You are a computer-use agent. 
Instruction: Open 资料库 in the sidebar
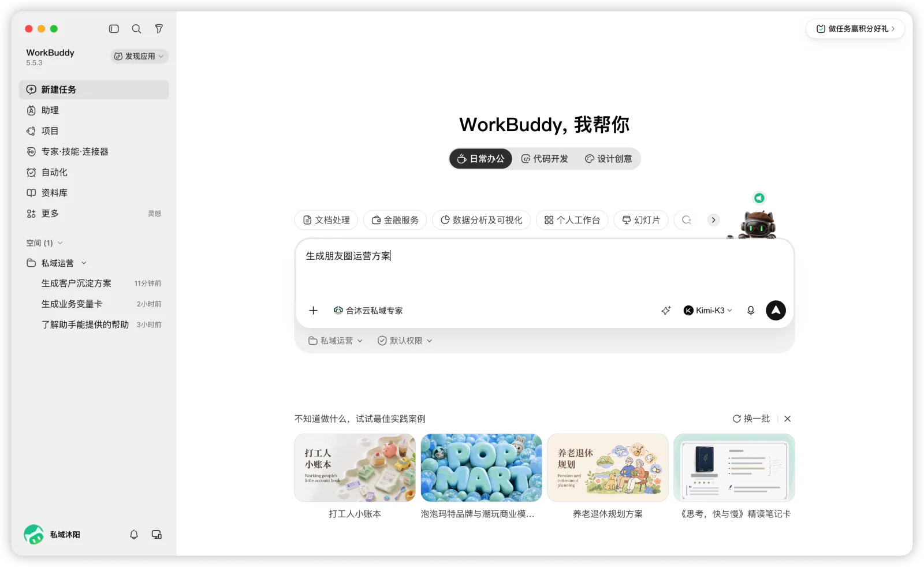coord(94,193)
